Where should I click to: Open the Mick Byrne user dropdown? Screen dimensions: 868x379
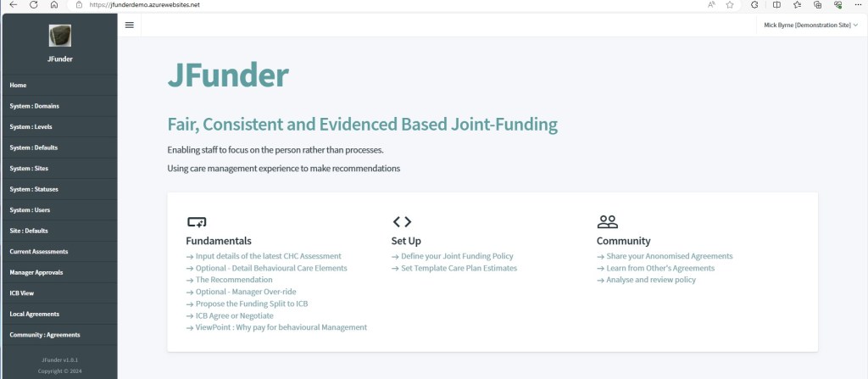(x=810, y=25)
